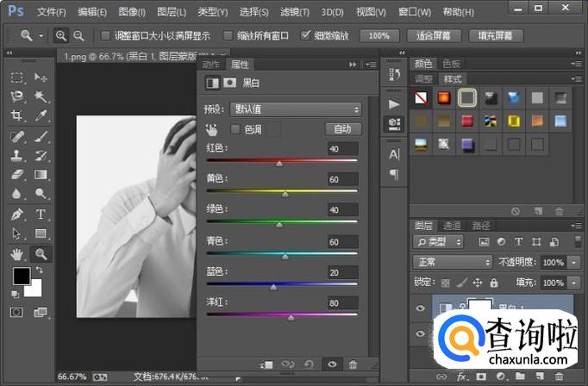Select the Hand tool
Viewport: 588px width, 386px height.
pos(16,253)
